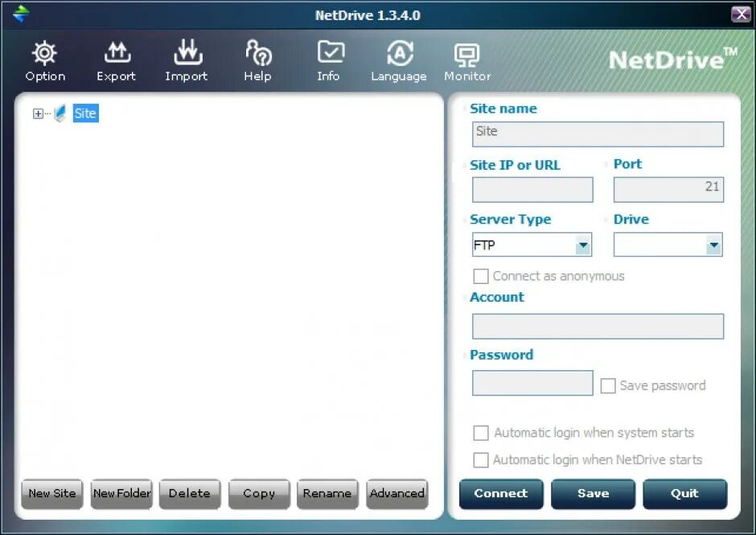
Task: Close the NetDrive window
Action: (741, 14)
